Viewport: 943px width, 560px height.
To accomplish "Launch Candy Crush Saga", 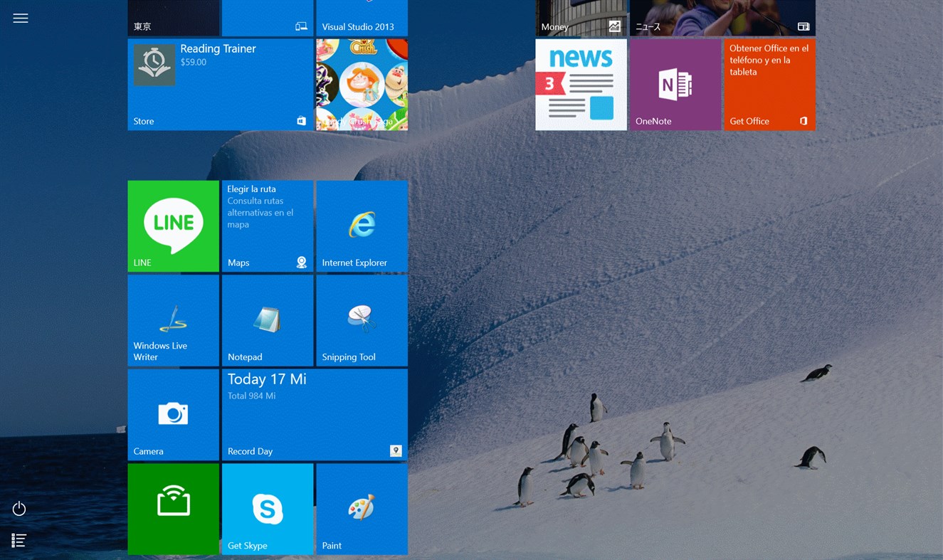I will tap(362, 84).
